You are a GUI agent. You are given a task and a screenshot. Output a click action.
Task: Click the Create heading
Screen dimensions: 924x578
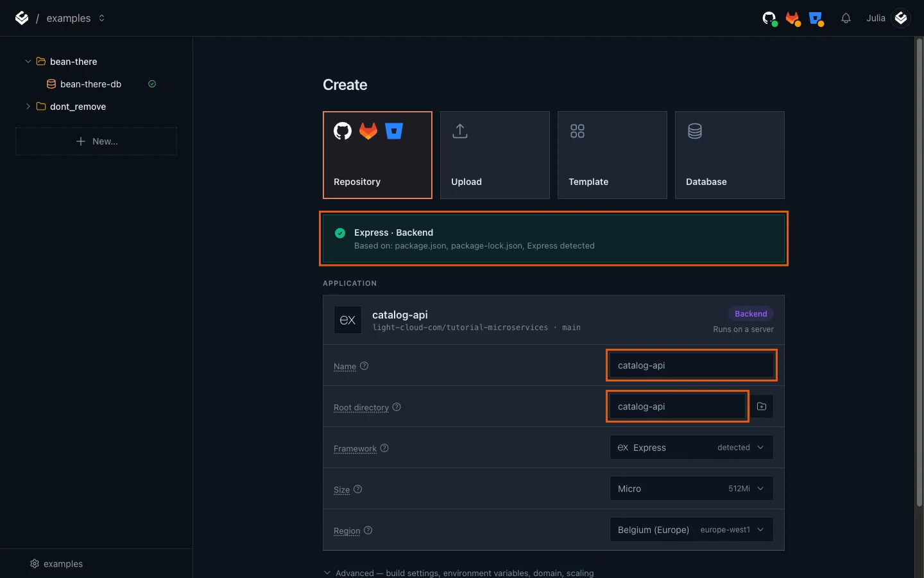(345, 85)
